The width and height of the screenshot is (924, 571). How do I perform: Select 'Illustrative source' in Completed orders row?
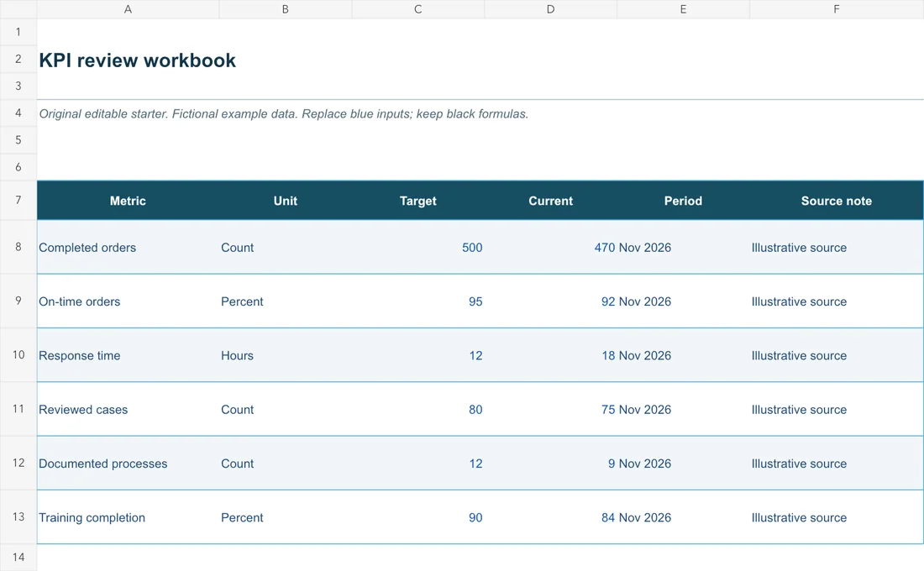click(836, 248)
